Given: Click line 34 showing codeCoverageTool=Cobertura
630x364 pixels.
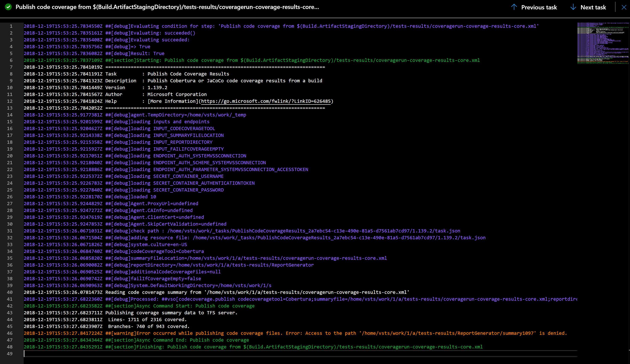Looking at the screenshot, I should pyautogui.click(x=114, y=251).
